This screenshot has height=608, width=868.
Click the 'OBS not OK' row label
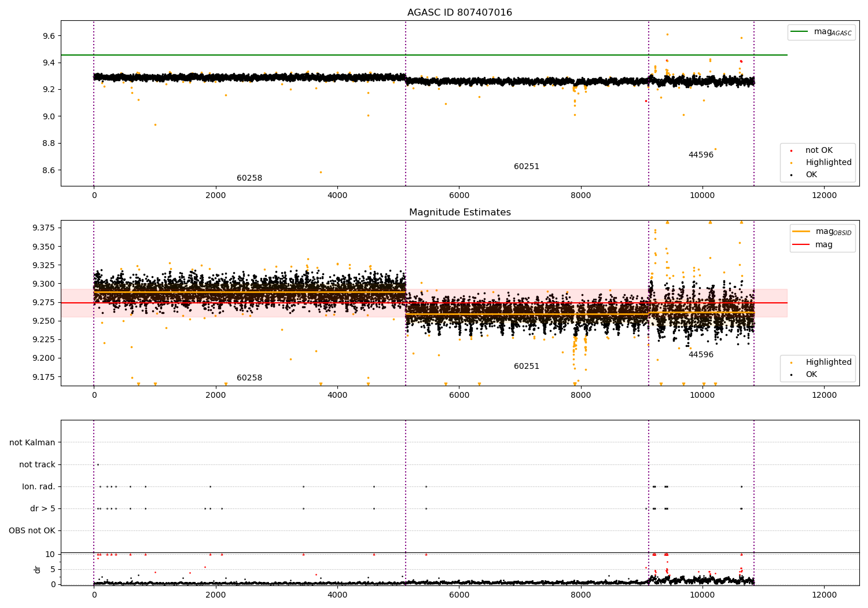pos(32,531)
